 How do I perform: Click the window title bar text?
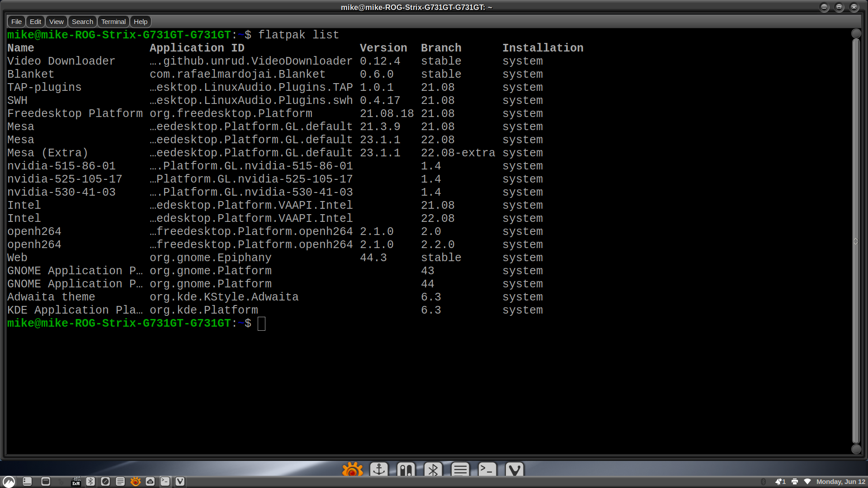416,7
